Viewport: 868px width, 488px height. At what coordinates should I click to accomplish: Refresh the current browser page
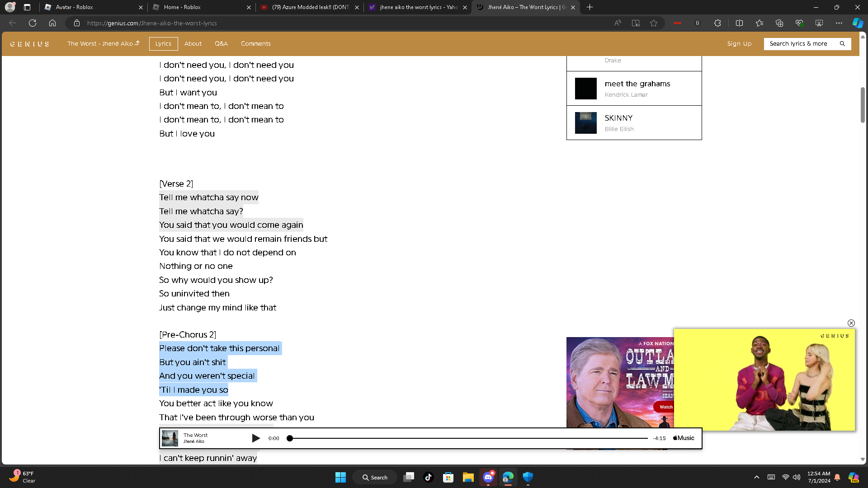tap(33, 23)
